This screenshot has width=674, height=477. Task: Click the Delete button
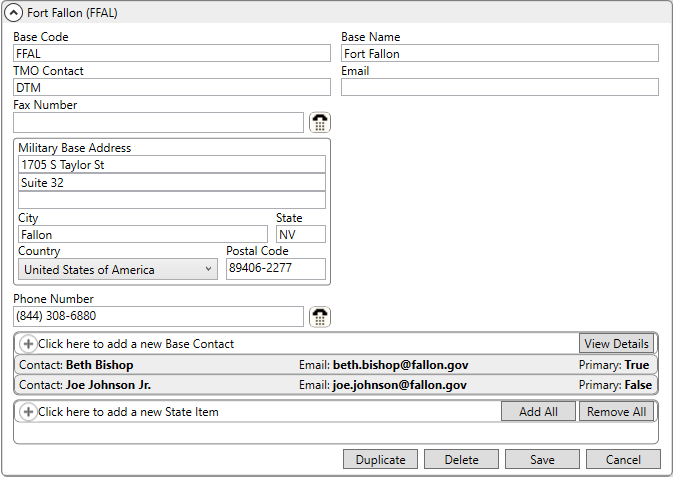tap(462, 459)
